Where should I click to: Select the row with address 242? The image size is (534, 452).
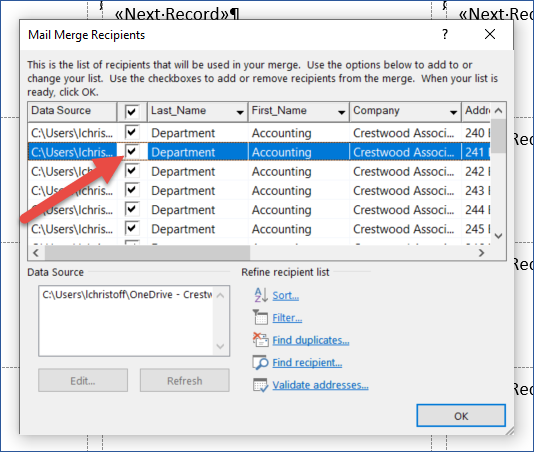[259, 171]
